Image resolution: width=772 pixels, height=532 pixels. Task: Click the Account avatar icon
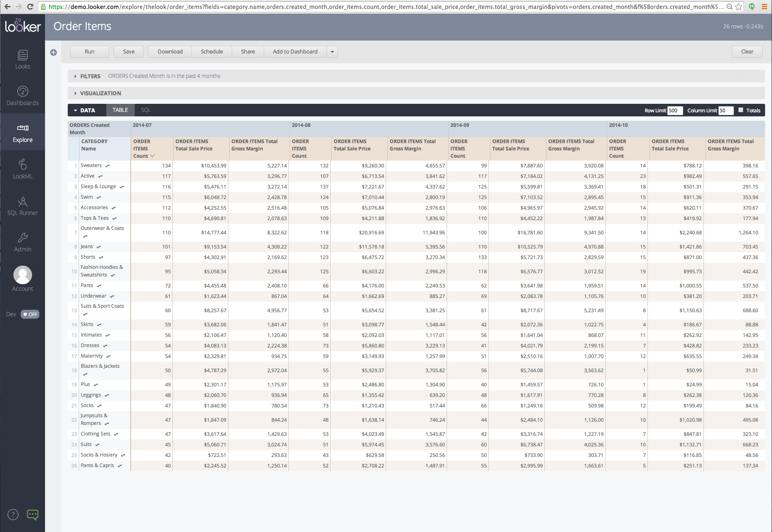click(22, 276)
